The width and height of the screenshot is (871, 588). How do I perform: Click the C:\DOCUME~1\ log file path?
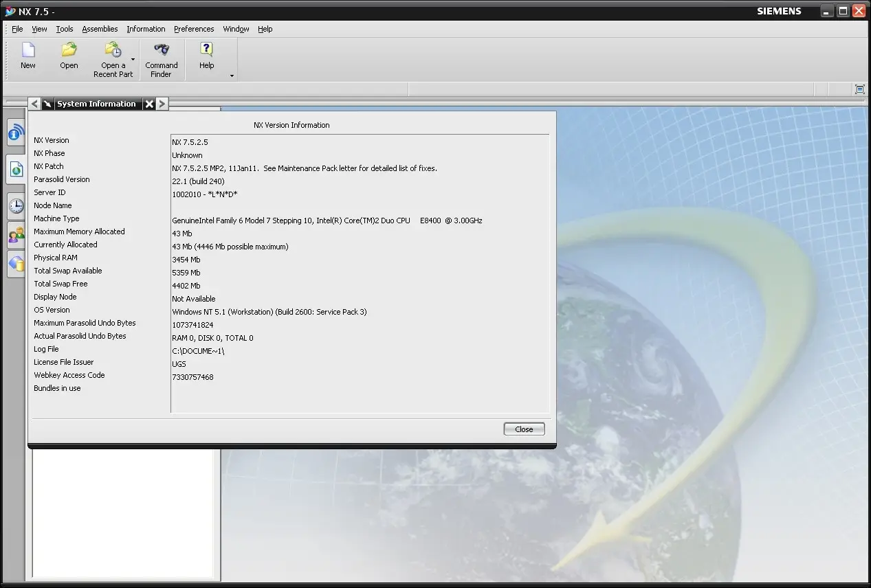(x=198, y=351)
